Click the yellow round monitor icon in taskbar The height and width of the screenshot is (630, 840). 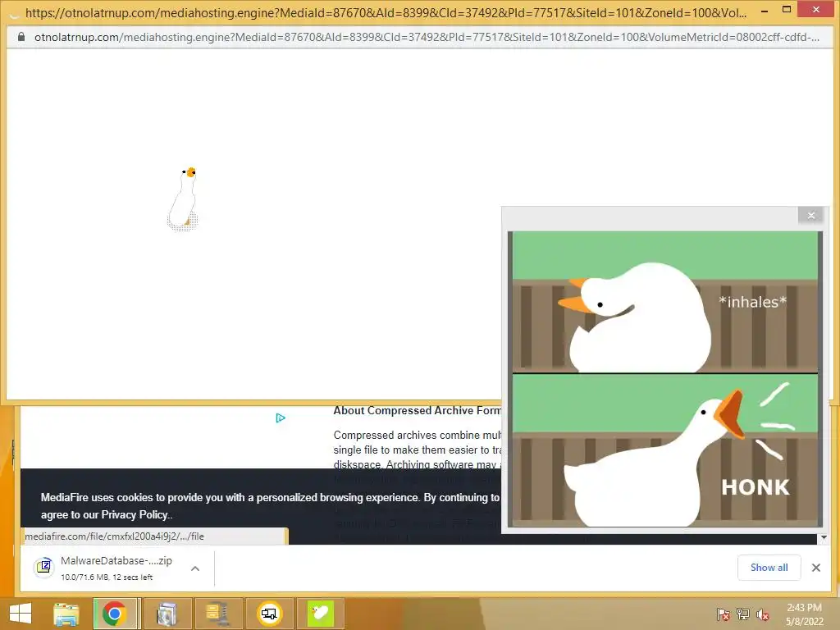pos(269,614)
